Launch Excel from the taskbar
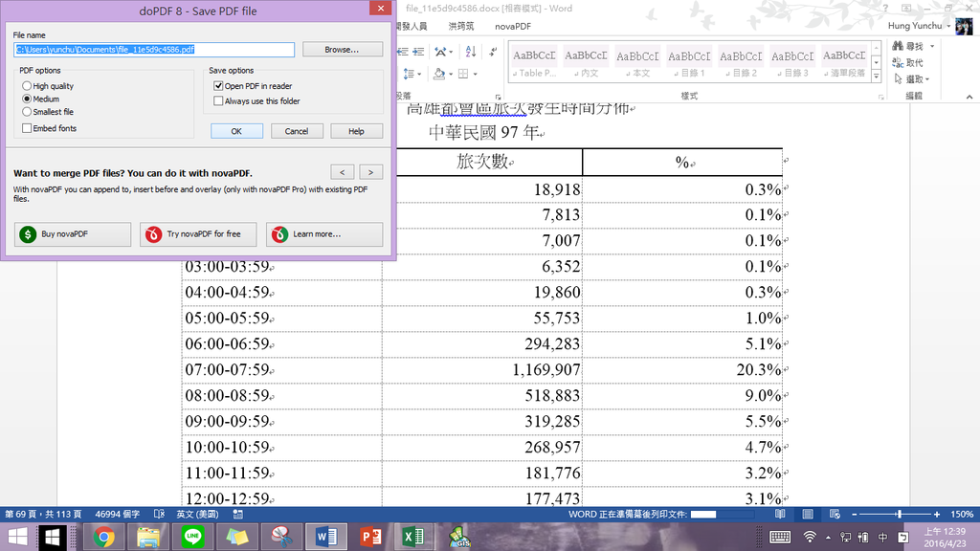 click(414, 536)
